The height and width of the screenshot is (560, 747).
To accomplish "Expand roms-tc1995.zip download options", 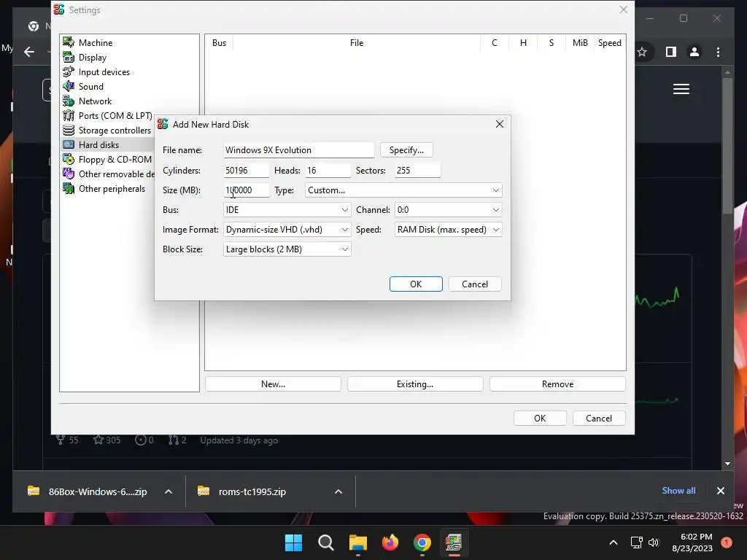I will coord(338,491).
